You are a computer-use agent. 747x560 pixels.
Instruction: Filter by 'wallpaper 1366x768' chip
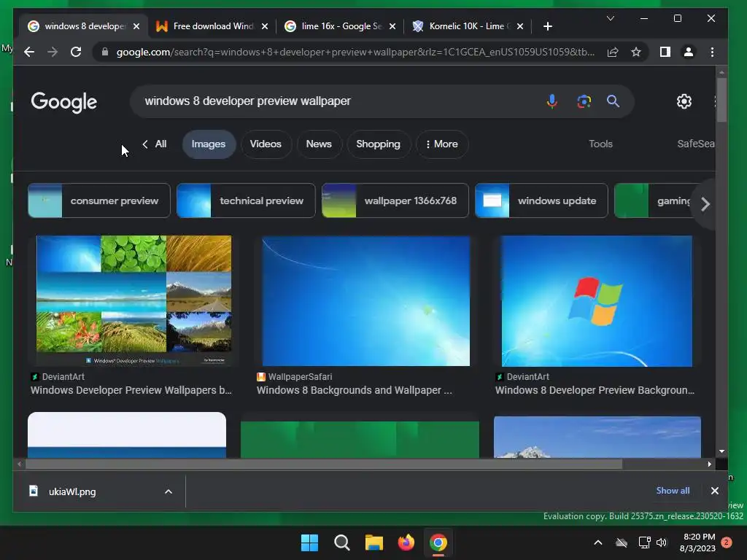click(x=395, y=201)
